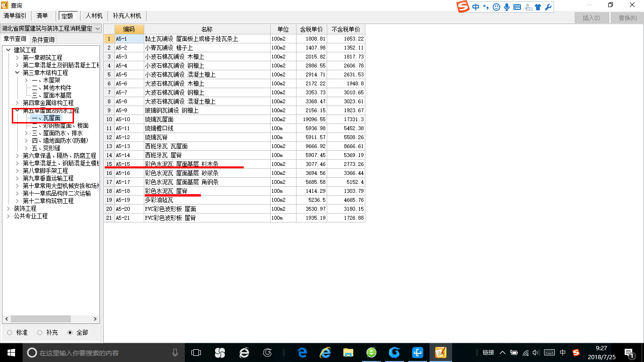
Task: Select the 标准 radio button
Action: (10, 332)
